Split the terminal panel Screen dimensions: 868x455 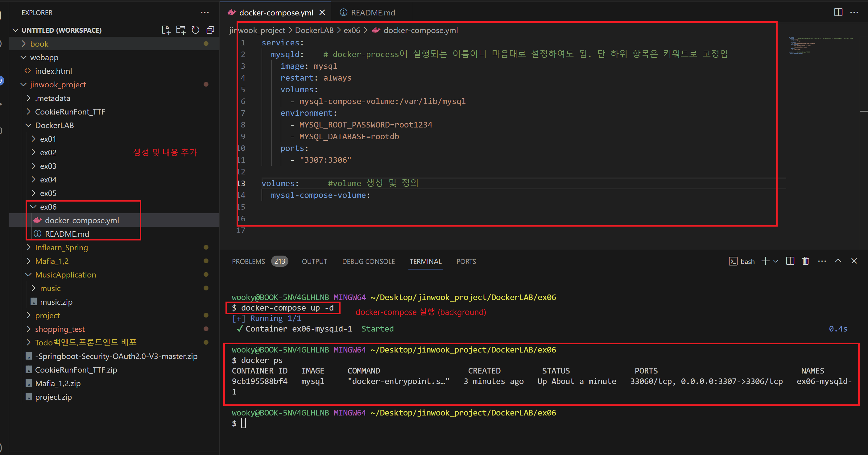790,261
